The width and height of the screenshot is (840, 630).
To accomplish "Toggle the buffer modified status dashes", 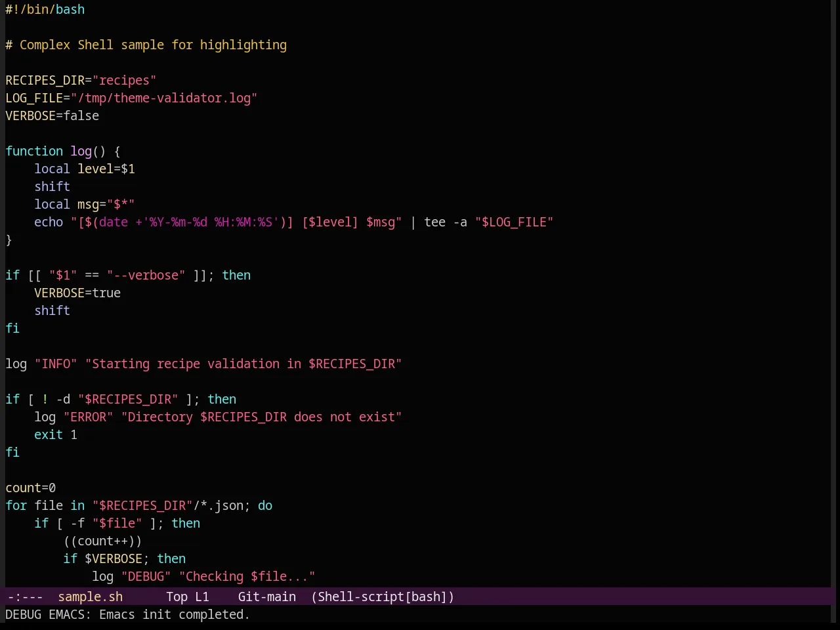I will 25,597.
